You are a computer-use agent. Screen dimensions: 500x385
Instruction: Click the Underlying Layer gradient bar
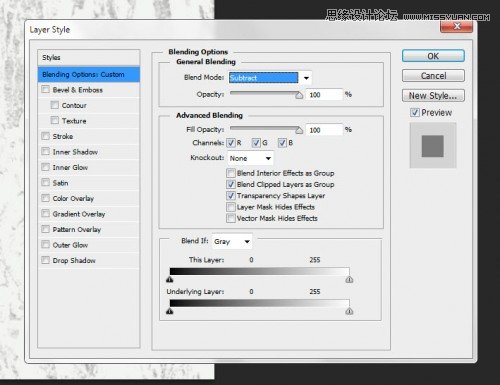[x=259, y=303]
